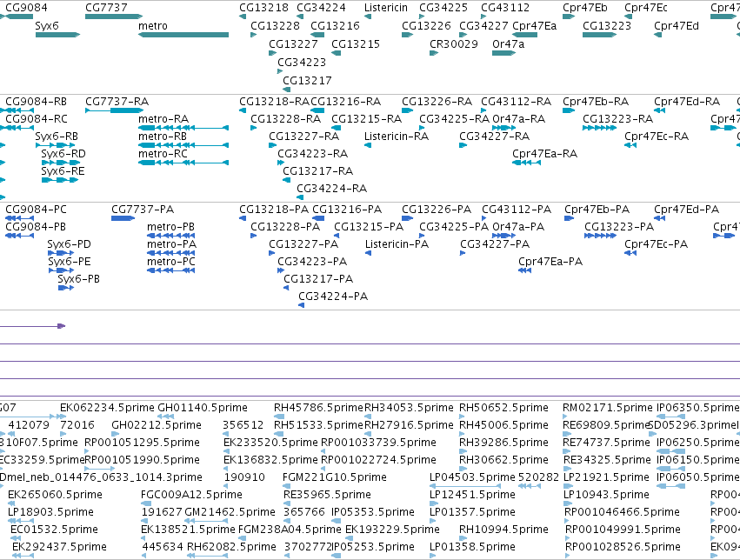Viewport: 740px width, 560px height.
Task: Click the CG34227 gene label
Action: pos(483,26)
